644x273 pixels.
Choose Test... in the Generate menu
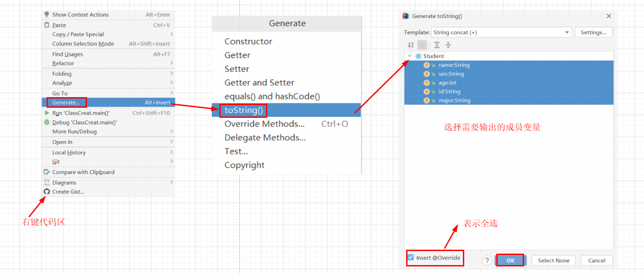pos(286,151)
